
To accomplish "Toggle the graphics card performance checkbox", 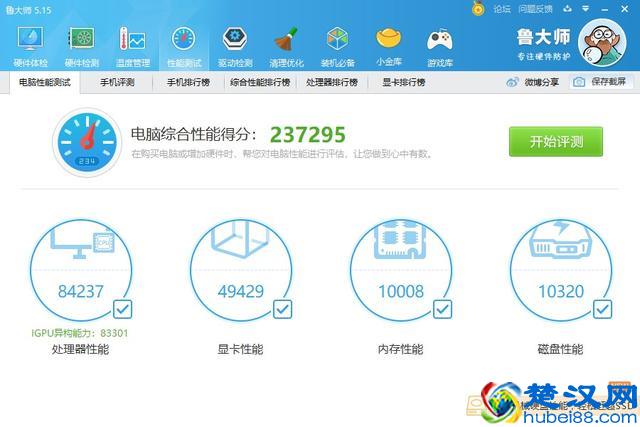I will click(282, 309).
